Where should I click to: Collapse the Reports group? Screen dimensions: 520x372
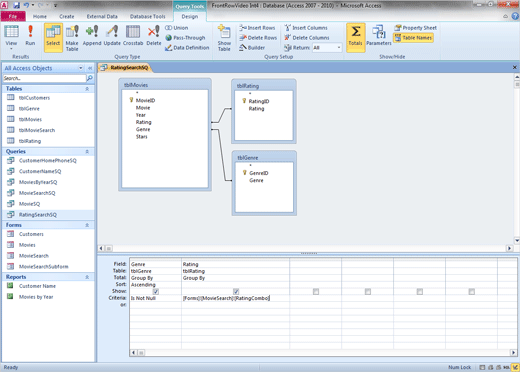click(x=87, y=277)
